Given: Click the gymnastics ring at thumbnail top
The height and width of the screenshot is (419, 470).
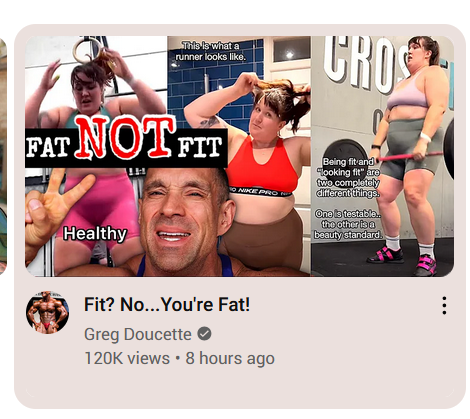Looking at the screenshot, I should [87, 50].
